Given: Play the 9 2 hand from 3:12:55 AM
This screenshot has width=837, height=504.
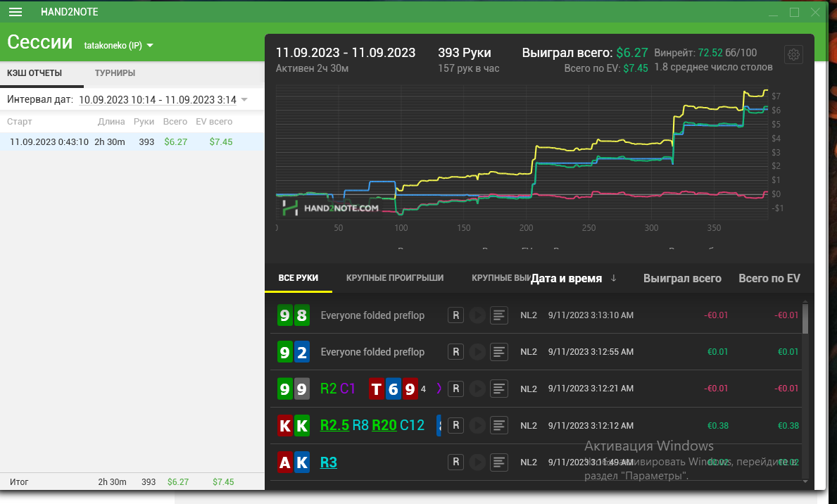Looking at the screenshot, I should 477,352.
